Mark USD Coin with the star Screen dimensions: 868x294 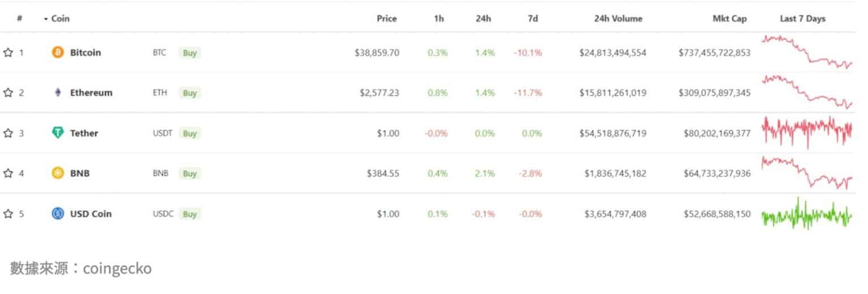8,214
